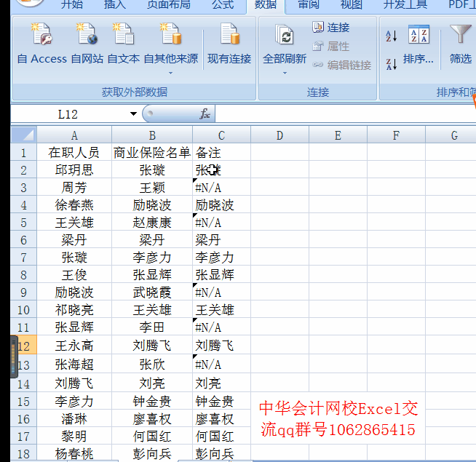Open 自其他来源 data sources icon
Screen dimensions: 476x462
(x=170, y=33)
